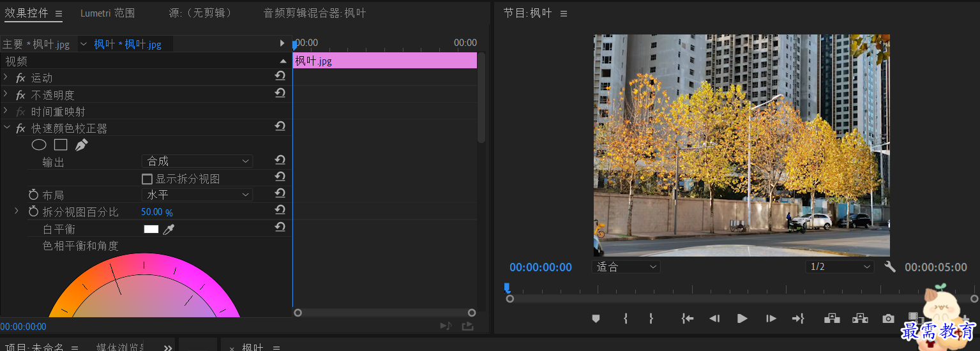Click the Extract button
This screenshot has width=980, height=351.
tap(860, 318)
